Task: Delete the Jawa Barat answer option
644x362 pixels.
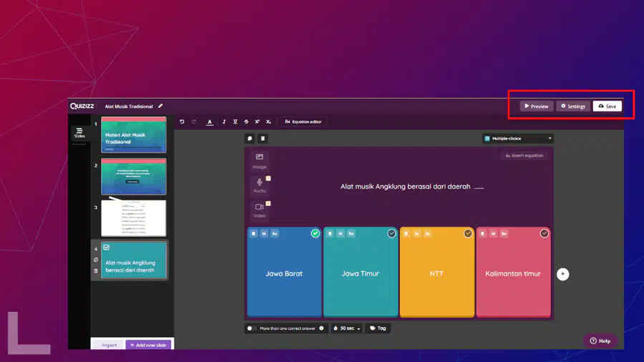Action: tap(253, 233)
